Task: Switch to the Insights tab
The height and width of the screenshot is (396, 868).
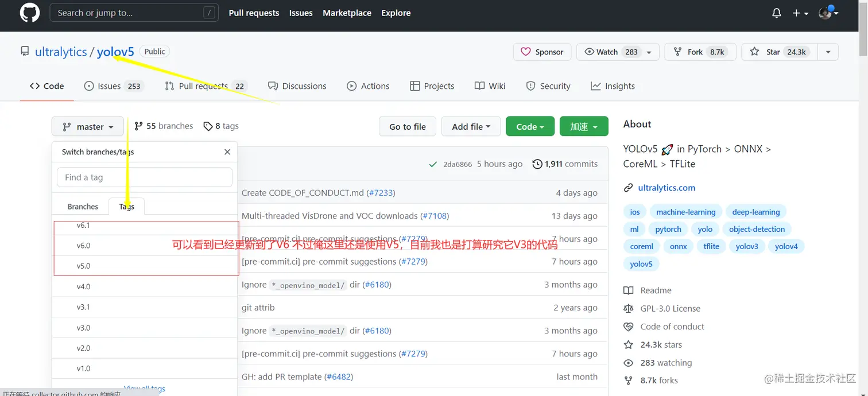Action: coord(613,86)
